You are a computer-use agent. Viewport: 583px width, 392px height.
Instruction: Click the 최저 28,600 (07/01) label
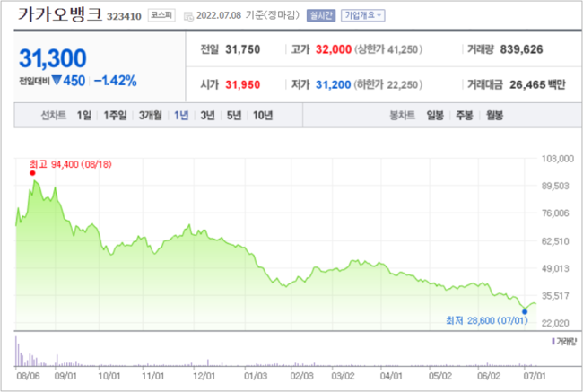pos(487,320)
